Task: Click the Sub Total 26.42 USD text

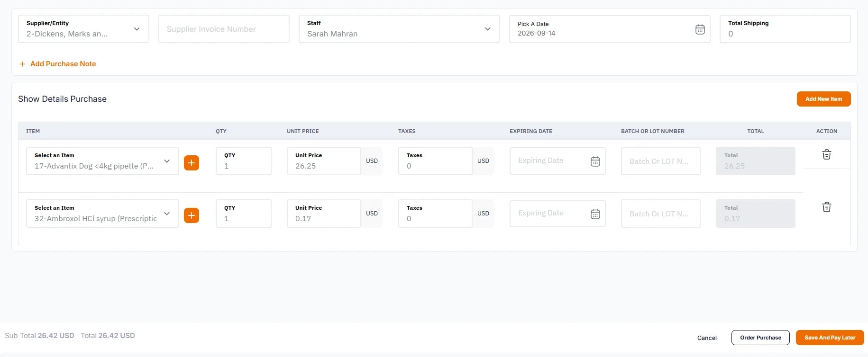Action: click(x=39, y=336)
